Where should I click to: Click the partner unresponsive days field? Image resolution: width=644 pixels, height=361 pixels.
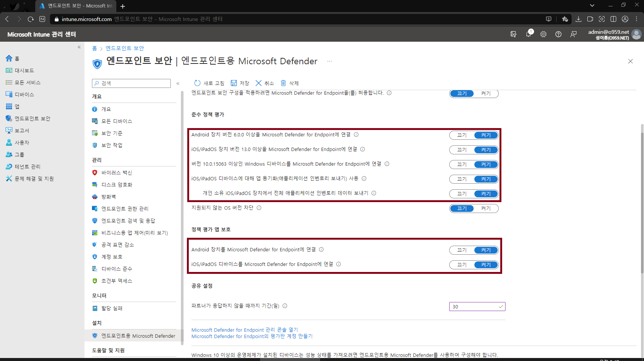pyautogui.click(x=477, y=307)
